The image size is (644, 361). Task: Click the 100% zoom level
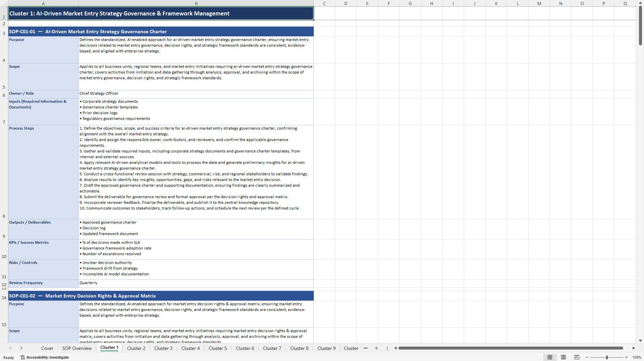pyautogui.click(x=637, y=357)
